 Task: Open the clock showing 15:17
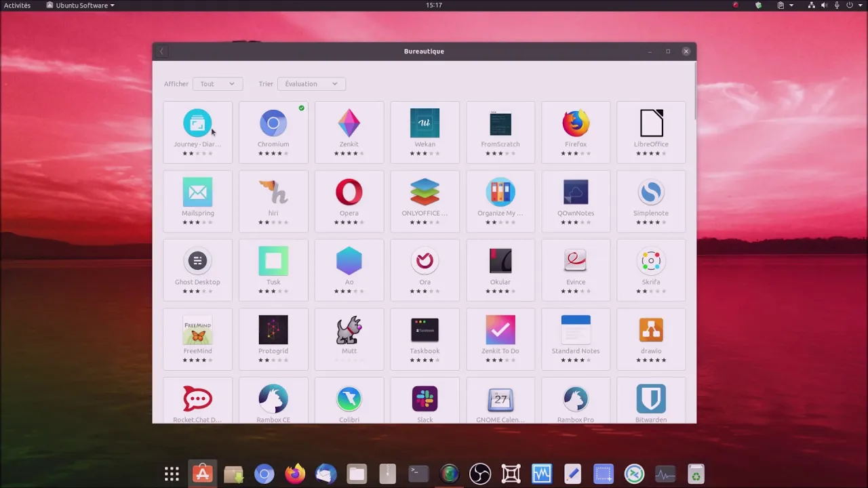[x=434, y=5]
